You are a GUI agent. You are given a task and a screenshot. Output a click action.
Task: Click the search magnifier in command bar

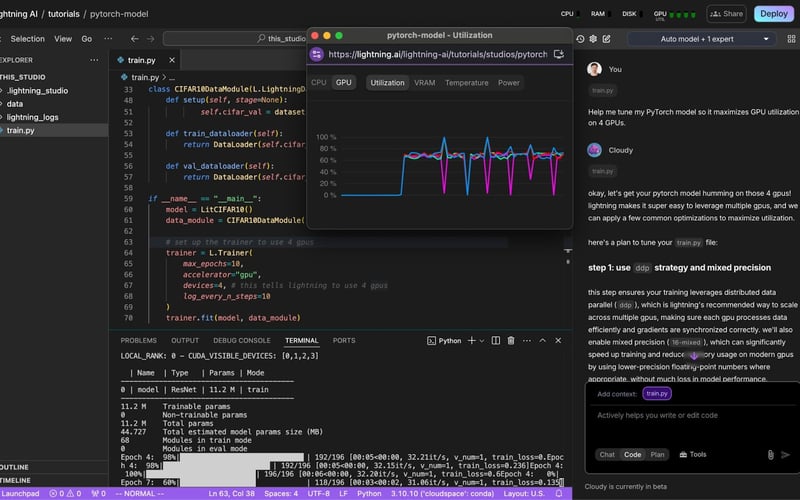(x=261, y=38)
